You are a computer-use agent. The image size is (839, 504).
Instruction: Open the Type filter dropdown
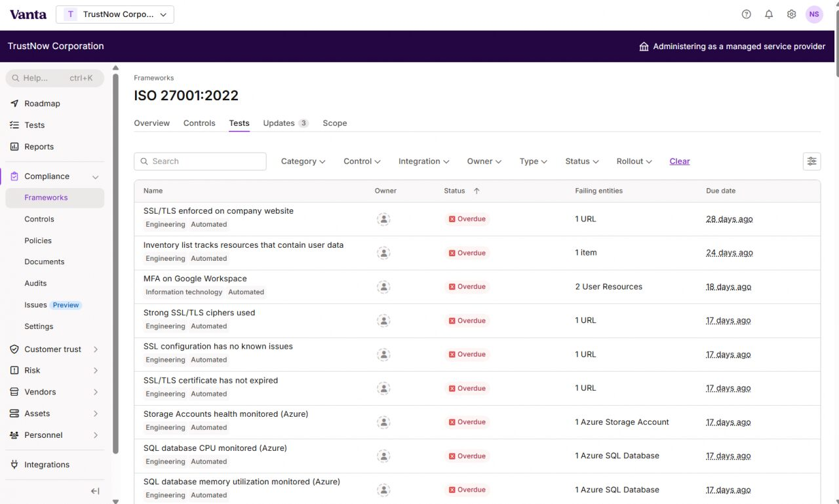[x=533, y=161]
